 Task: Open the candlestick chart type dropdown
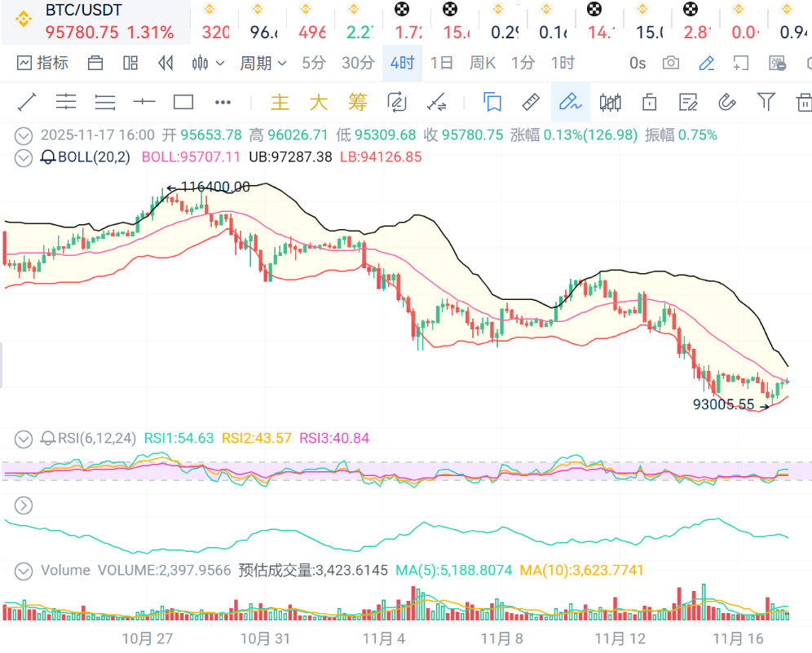(x=208, y=63)
